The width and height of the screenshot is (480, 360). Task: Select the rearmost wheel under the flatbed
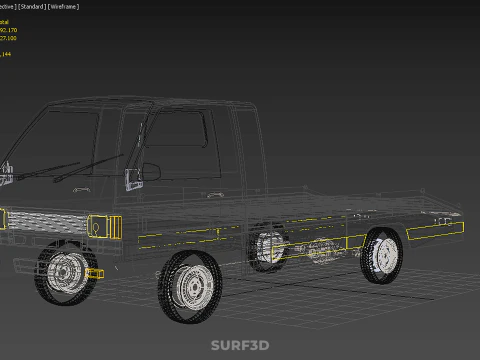[382, 256]
